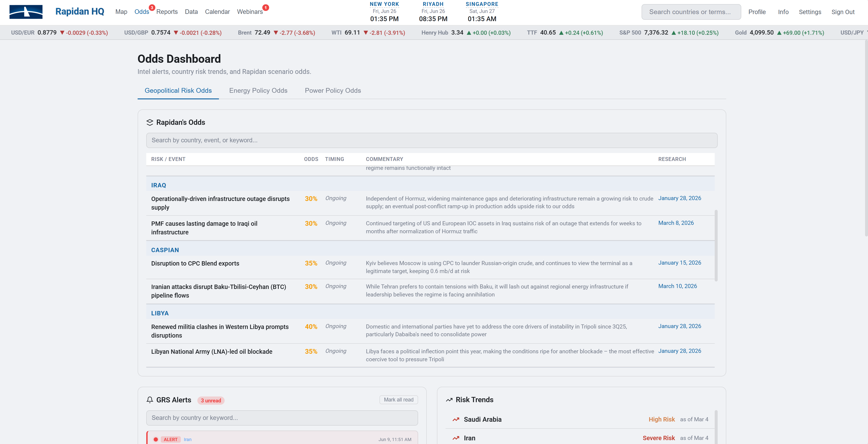Screen dimensions: 868x444
Task: Open the Profile link
Action: [x=757, y=12]
